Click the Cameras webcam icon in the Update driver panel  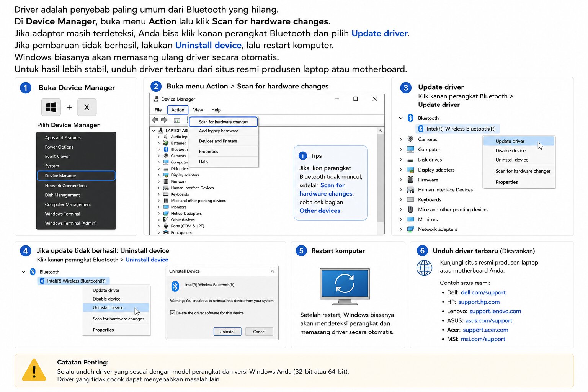click(x=410, y=139)
